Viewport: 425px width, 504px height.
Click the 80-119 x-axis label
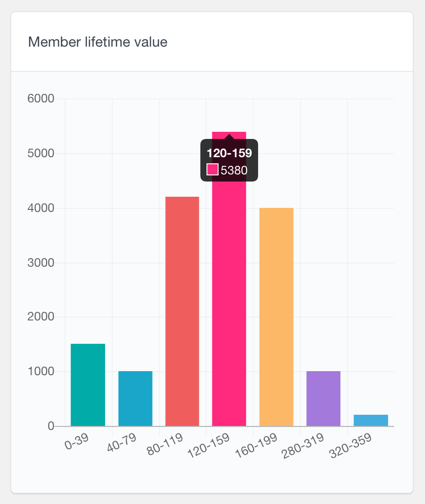click(x=165, y=444)
